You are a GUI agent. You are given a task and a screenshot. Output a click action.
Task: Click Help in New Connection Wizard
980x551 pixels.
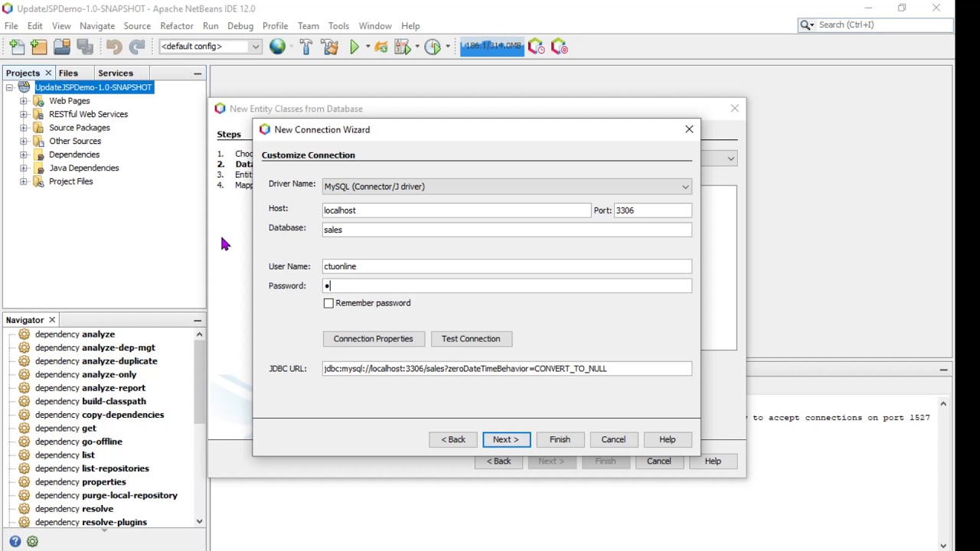[668, 439]
